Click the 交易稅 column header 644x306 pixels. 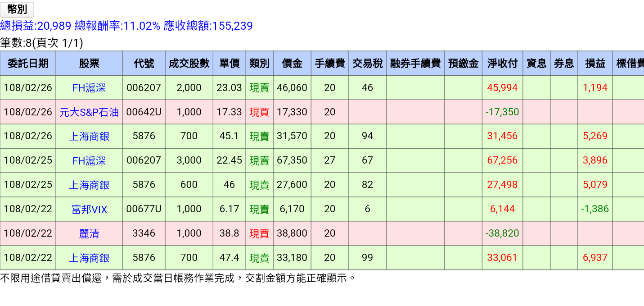(x=366, y=63)
